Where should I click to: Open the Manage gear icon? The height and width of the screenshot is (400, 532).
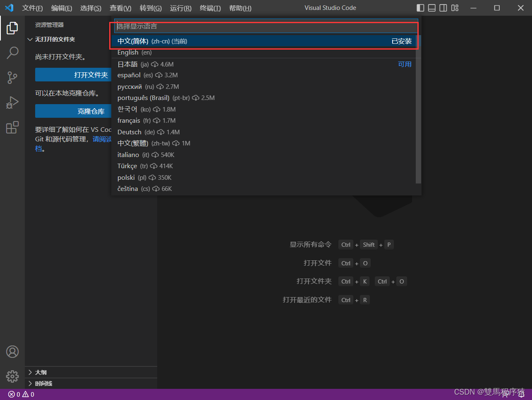(x=12, y=376)
